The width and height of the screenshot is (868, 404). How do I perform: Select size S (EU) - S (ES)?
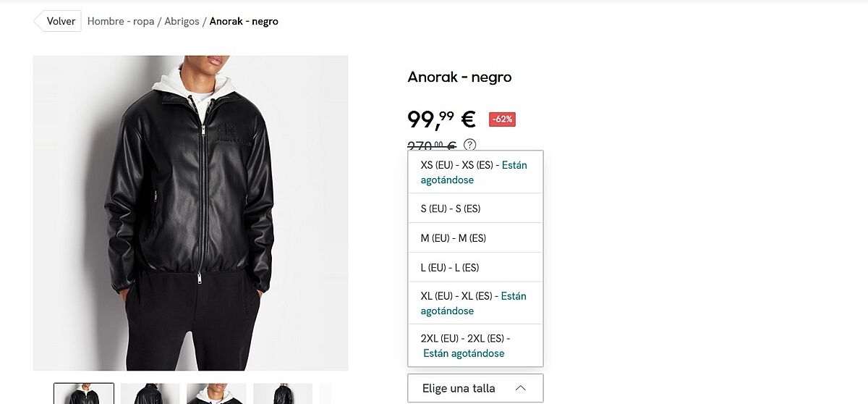pyautogui.click(x=475, y=209)
